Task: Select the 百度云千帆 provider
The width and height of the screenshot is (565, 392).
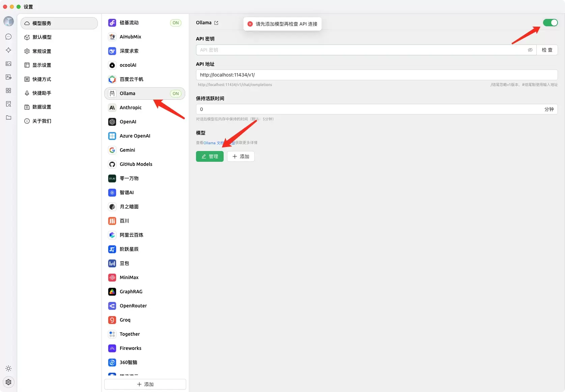Action: coord(145,79)
